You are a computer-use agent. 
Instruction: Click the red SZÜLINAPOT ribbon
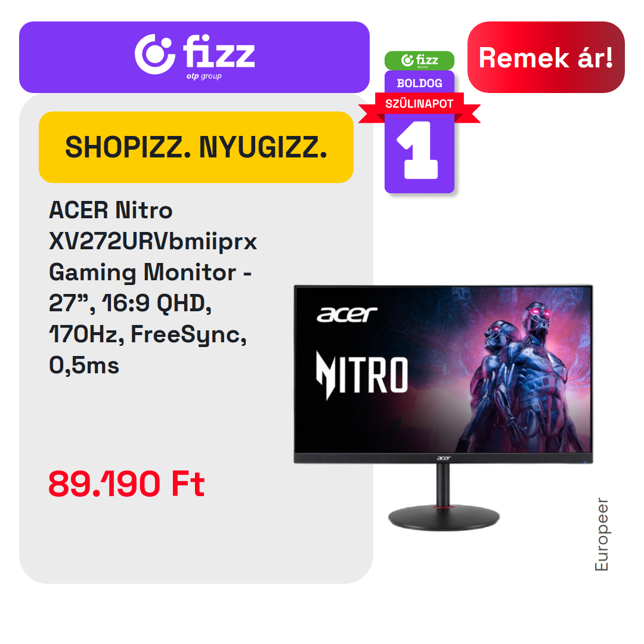click(419, 104)
